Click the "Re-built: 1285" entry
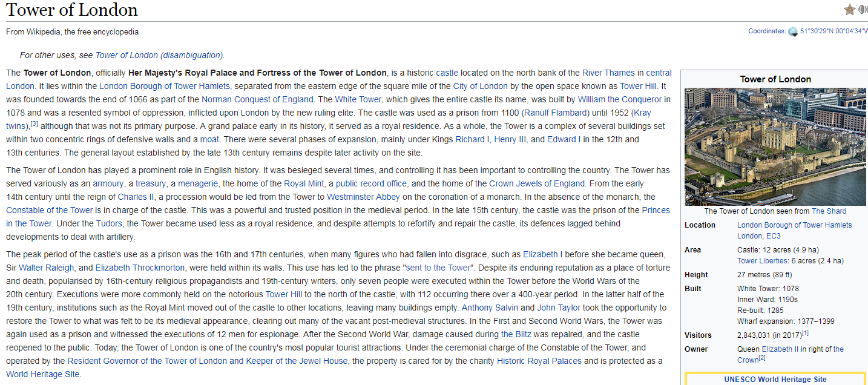The image size is (868, 385). tap(760, 311)
